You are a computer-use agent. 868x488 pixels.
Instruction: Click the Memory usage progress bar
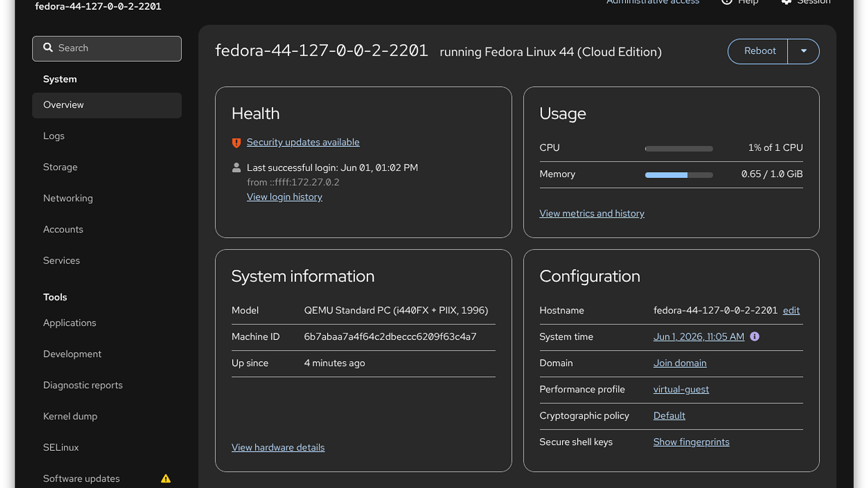click(x=679, y=175)
